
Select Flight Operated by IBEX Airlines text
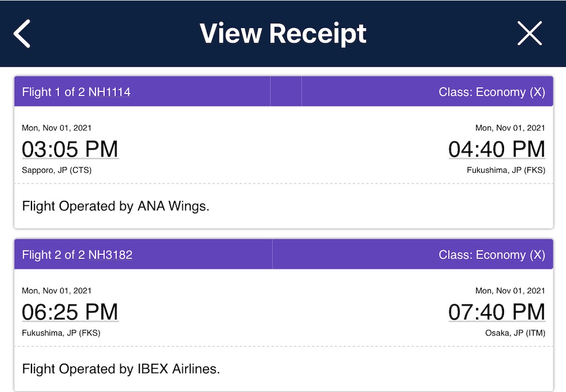tap(121, 369)
